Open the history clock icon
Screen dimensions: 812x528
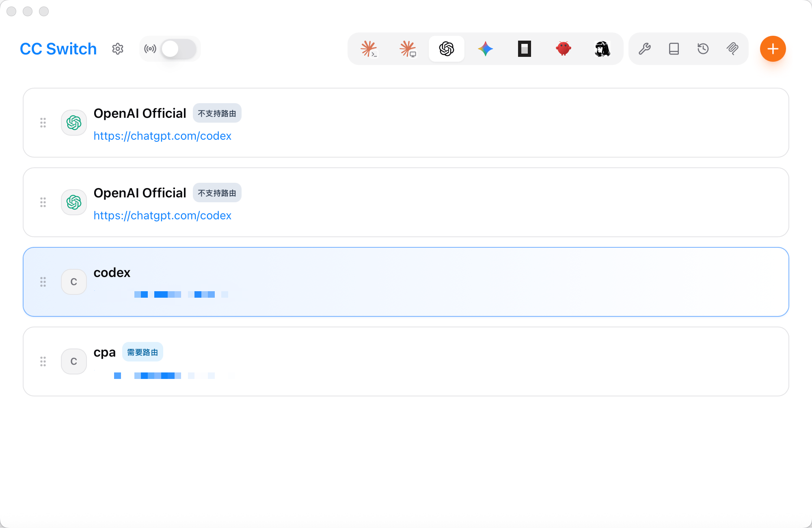click(x=703, y=49)
